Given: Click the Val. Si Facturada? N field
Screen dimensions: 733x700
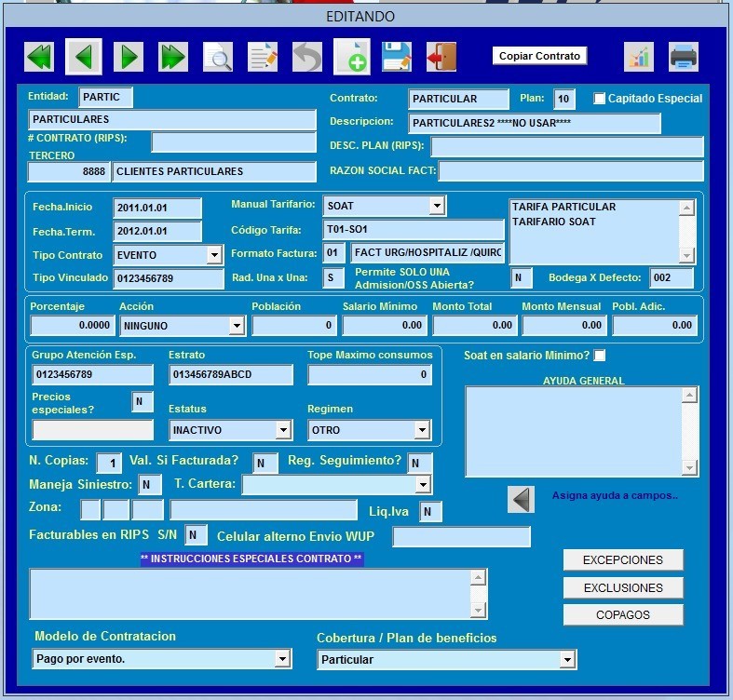Looking at the screenshot, I should tap(265, 463).
